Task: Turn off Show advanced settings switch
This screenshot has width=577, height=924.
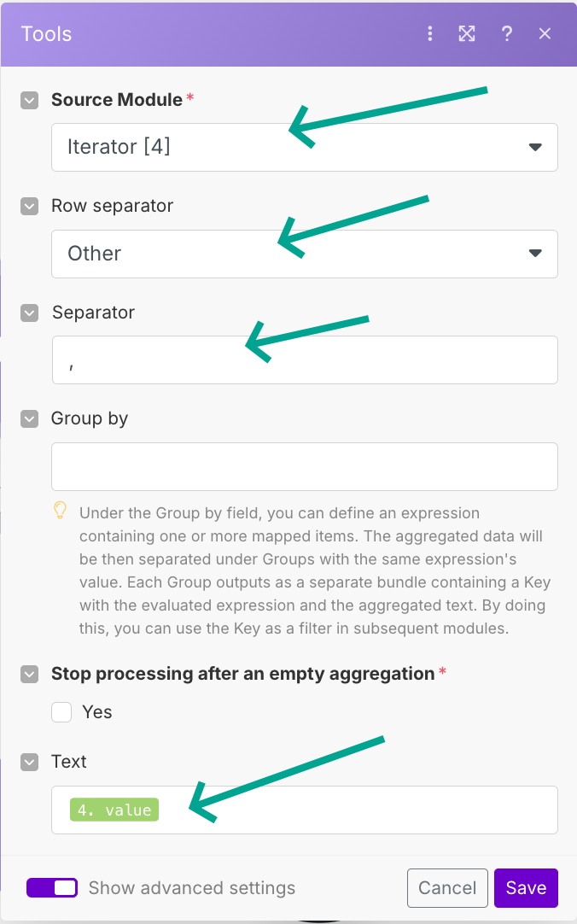Action: pos(52,888)
